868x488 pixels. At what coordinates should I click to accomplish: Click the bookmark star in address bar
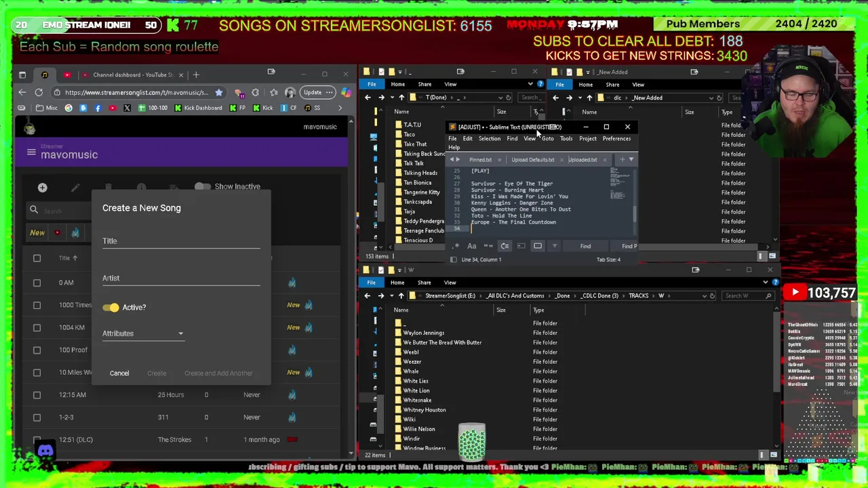218,92
